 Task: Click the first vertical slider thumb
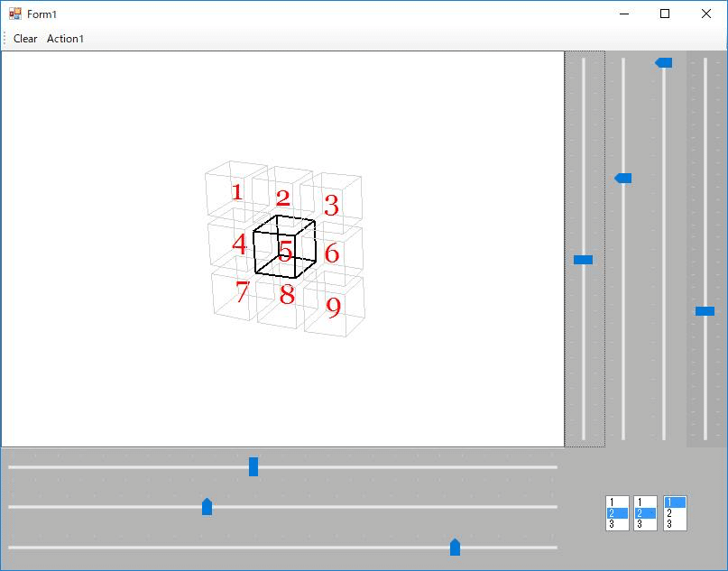pos(583,260)
